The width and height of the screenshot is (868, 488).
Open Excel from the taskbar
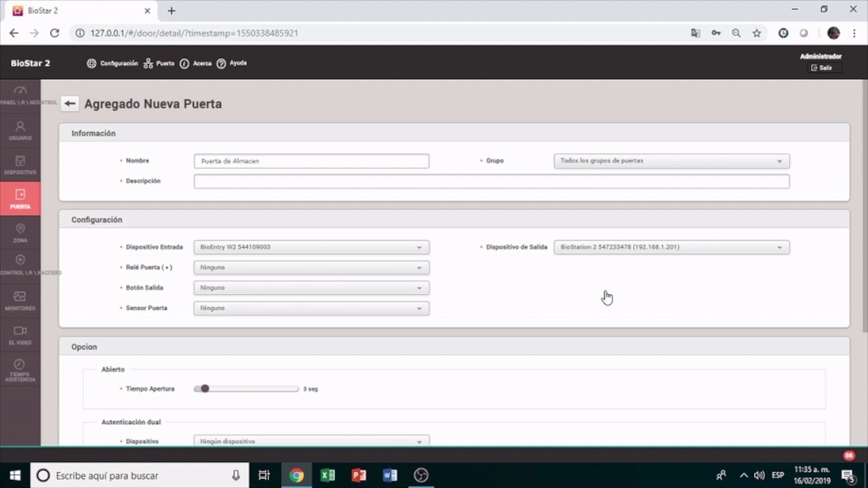328,475
